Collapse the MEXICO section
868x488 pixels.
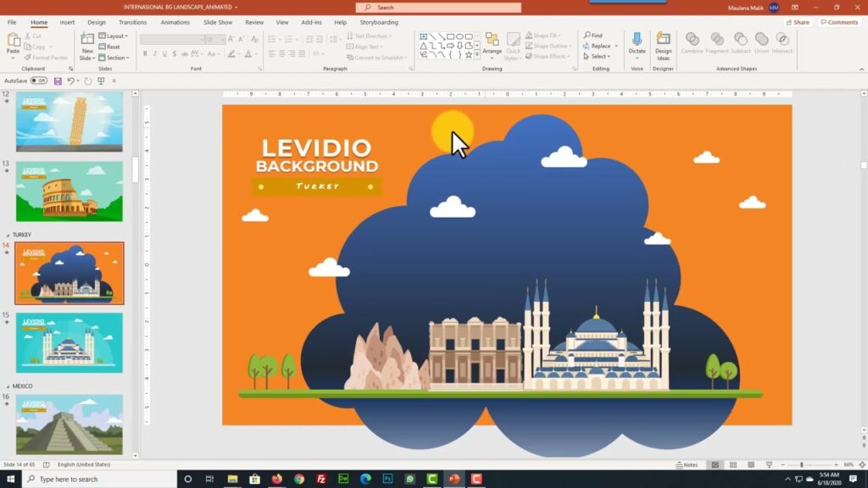coord(8,386)
